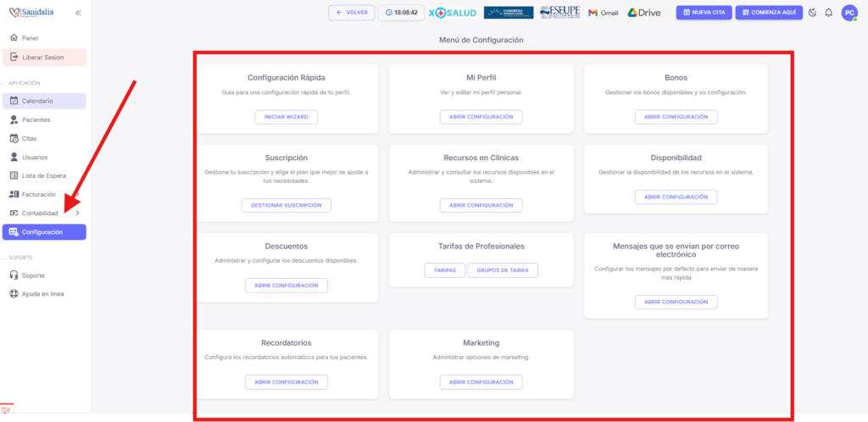Open the Google Drive shortcut
Image resolution: width=868 pixels, height=422 pixels.
644,13
